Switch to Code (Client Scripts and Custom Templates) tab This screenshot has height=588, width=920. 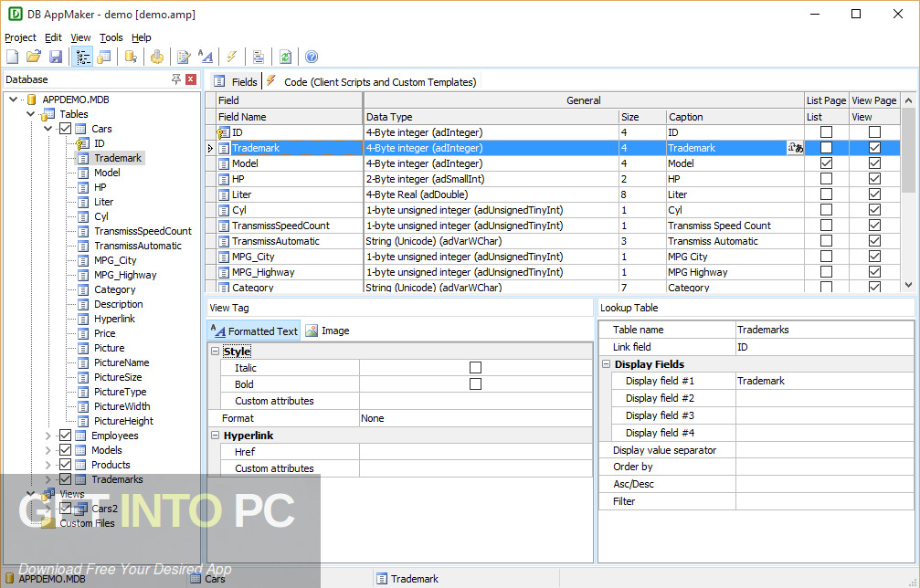[371, 82]
